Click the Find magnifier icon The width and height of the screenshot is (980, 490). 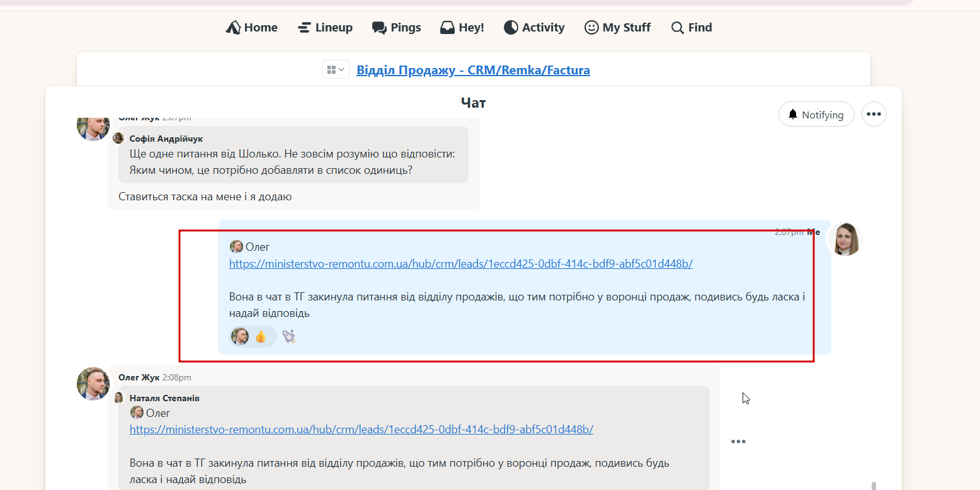pos(678,28)
